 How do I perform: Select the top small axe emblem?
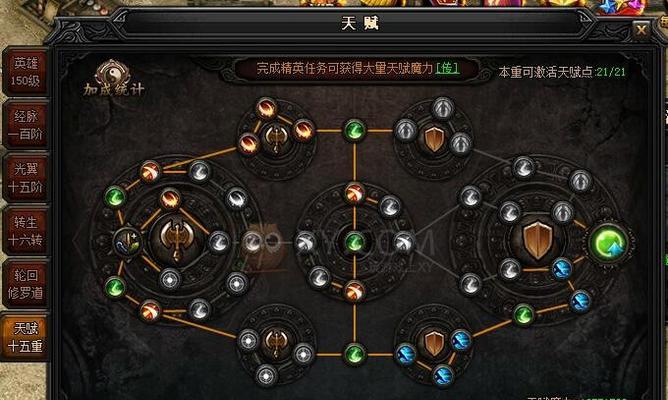276,138
